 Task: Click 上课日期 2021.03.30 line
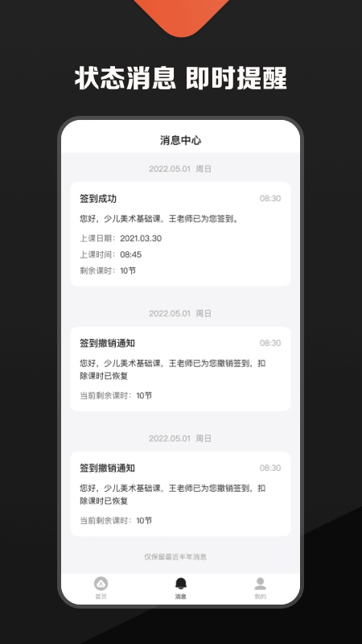click(121, 238)
